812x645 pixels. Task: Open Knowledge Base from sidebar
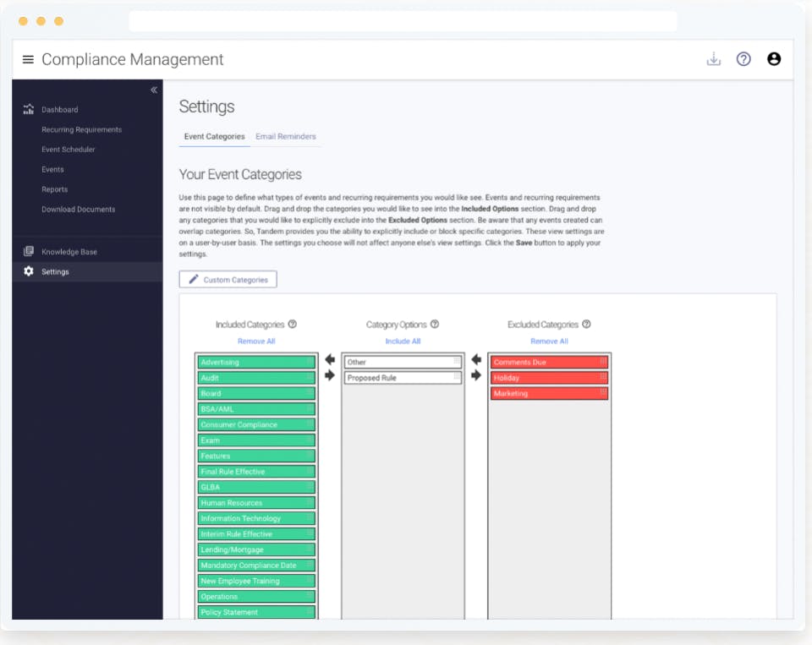(x=69, y=252)
